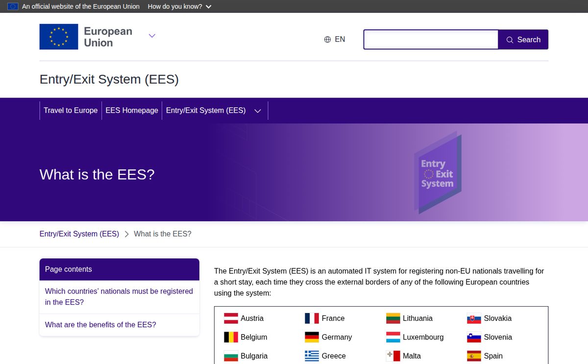Click the 'Germany' country name
This screenshot has width=588, height=364.
(337, 337)
